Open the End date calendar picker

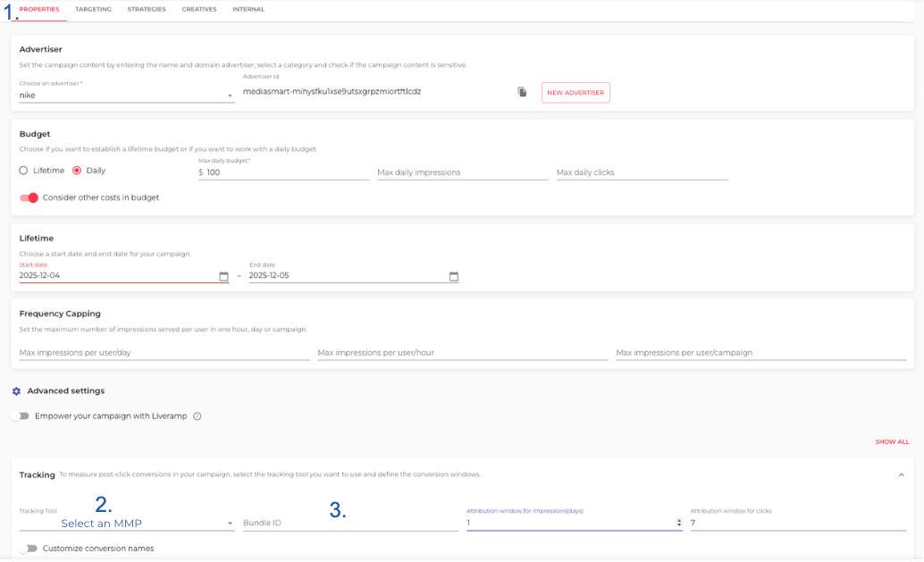(x=453, y=276)
